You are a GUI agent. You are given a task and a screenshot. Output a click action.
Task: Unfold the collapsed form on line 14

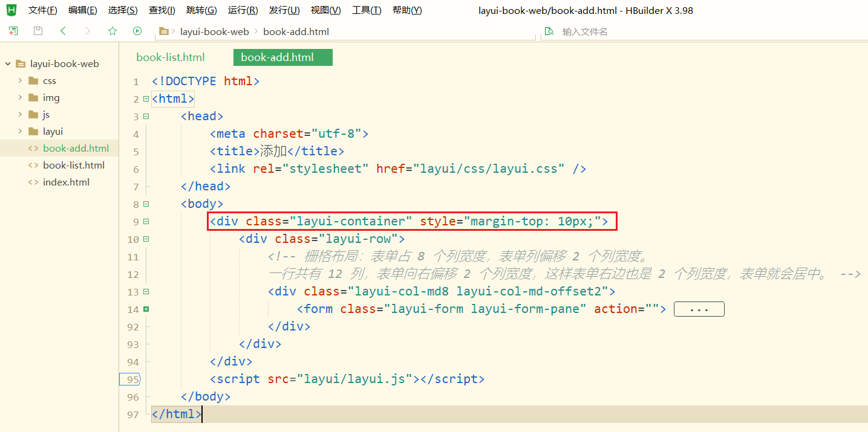(146, 309)
